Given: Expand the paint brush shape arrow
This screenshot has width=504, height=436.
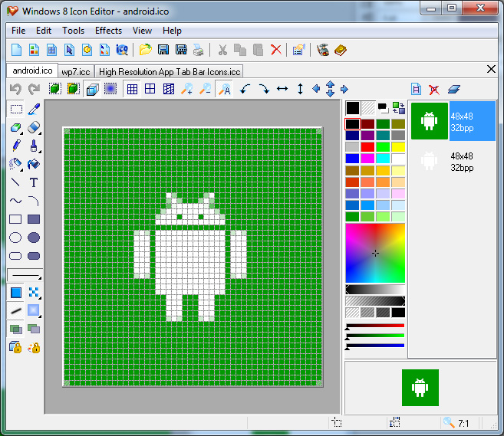Looking at the screenshot, I should coord(40,151).
